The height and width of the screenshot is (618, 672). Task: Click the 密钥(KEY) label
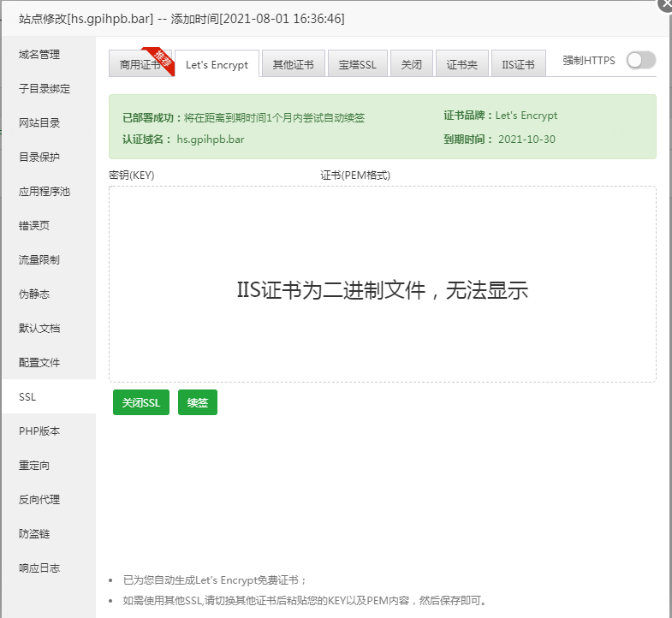click(x=132, y=175)
